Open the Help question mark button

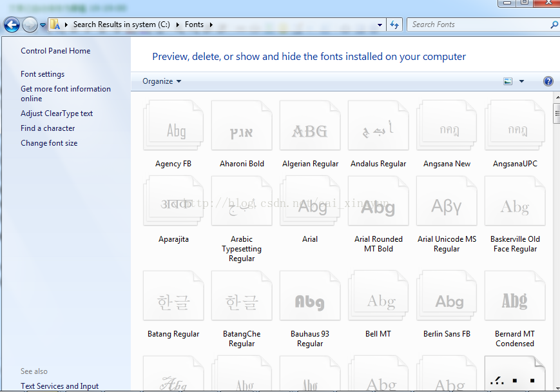548,81
